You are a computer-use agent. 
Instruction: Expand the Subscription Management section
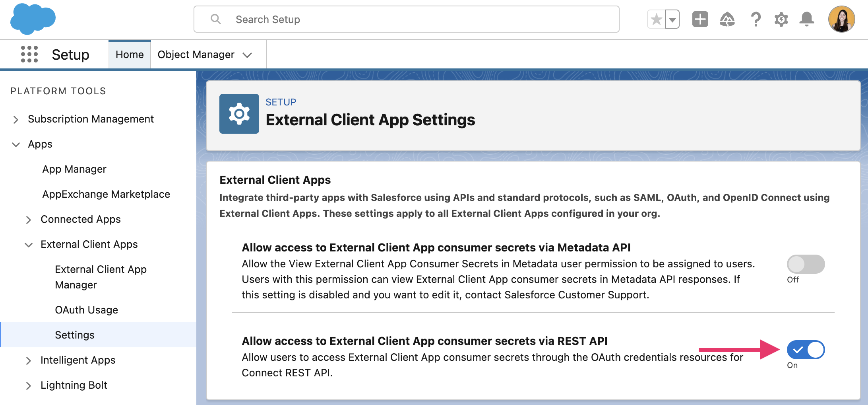(x=16, y=119)
